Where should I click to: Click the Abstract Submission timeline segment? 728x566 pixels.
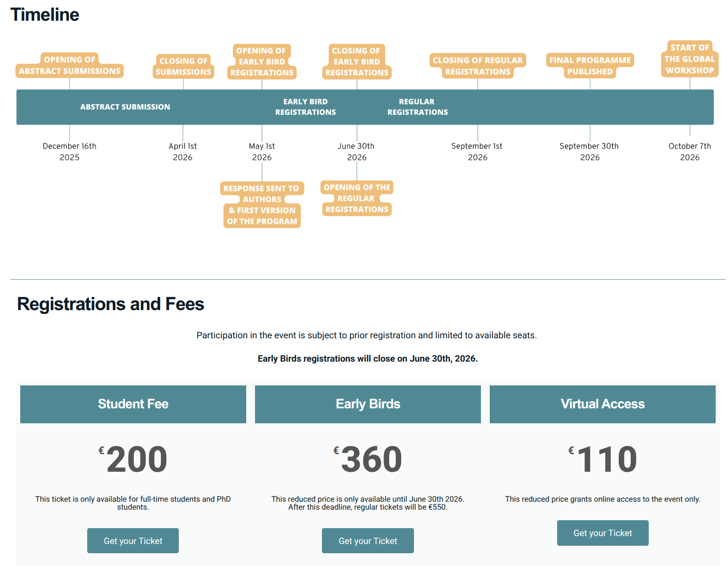point(125,107)
